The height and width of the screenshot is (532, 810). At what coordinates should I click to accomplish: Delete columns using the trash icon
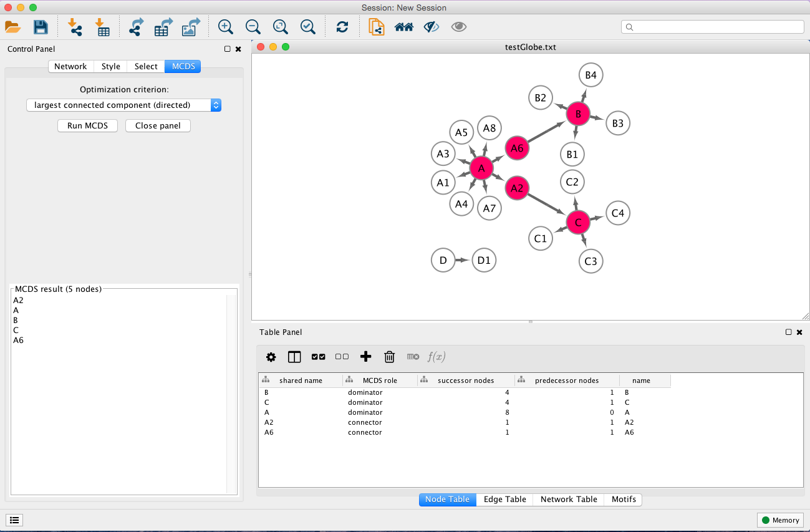tap(389, 357)
